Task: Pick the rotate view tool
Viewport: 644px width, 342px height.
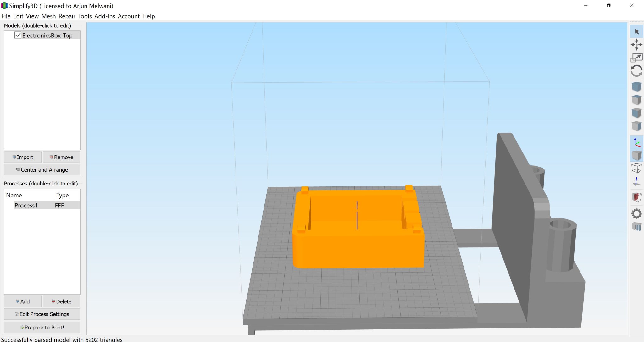Action: pos(636,71)
